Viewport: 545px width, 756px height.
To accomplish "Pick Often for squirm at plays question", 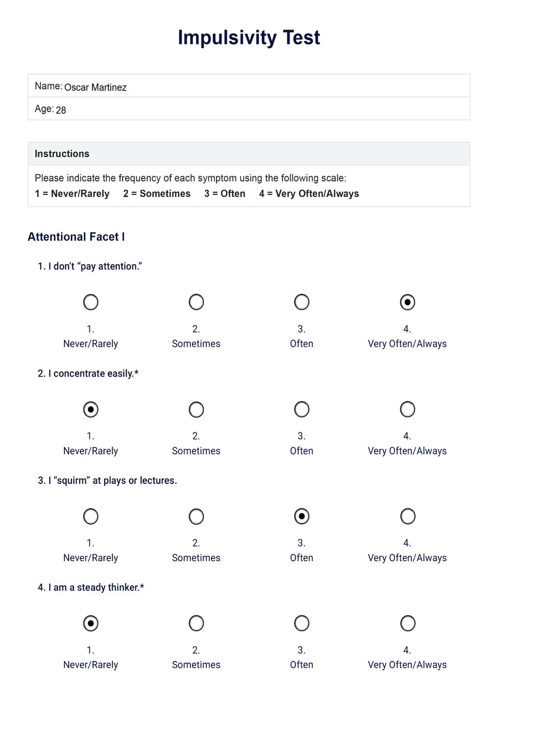I will tap(302, 517).
